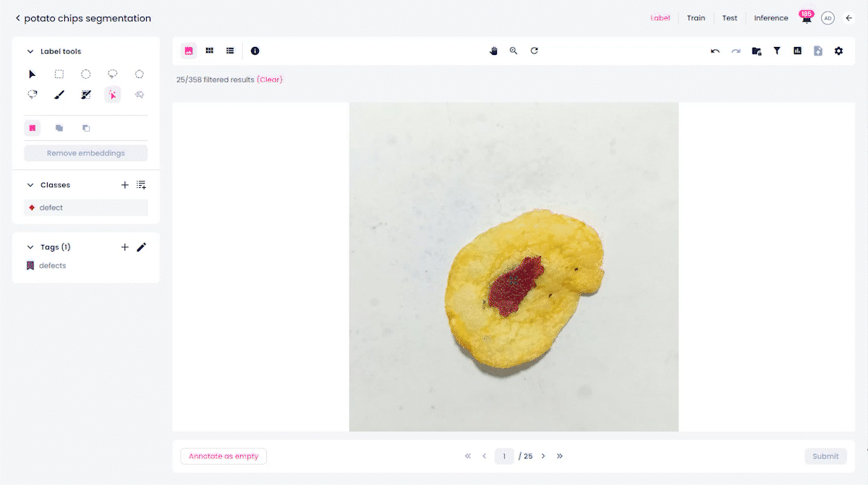This screenshot has width=868, height=485.
Task: Activate the hand pan tool
Action: pos(494,51)
